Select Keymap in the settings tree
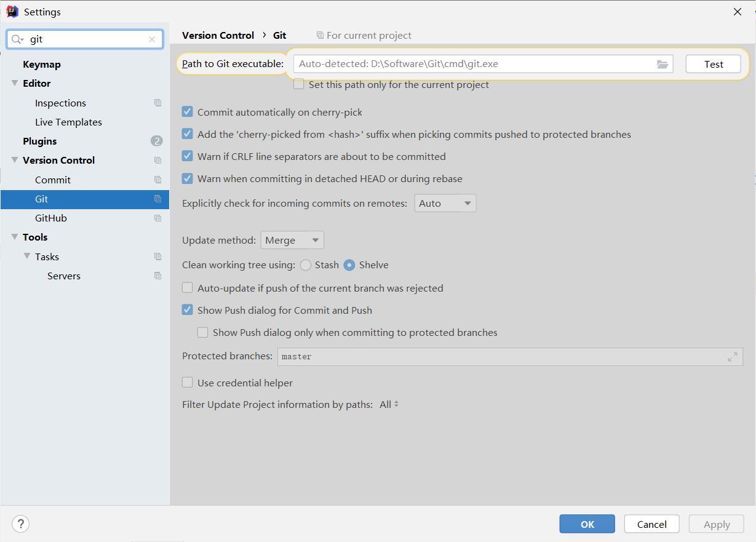The width and height of the screenshot is (756, 542). pos(42,64)
